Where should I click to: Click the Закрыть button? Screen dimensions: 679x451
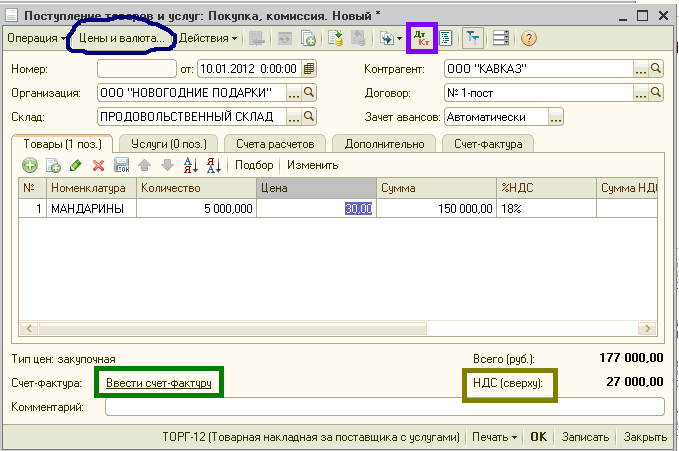point(645,437)
